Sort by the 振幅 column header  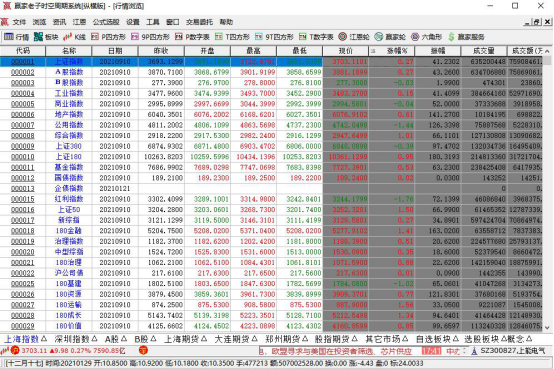point(438,51)
